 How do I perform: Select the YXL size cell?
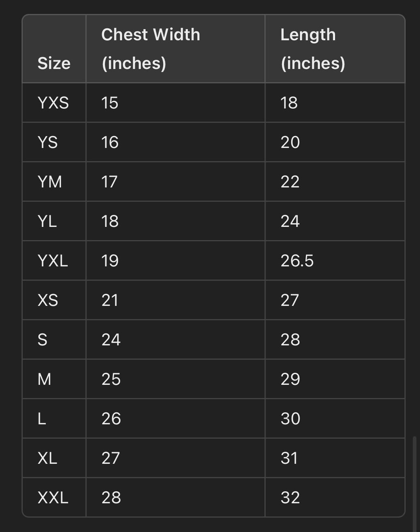click(52, 260)
